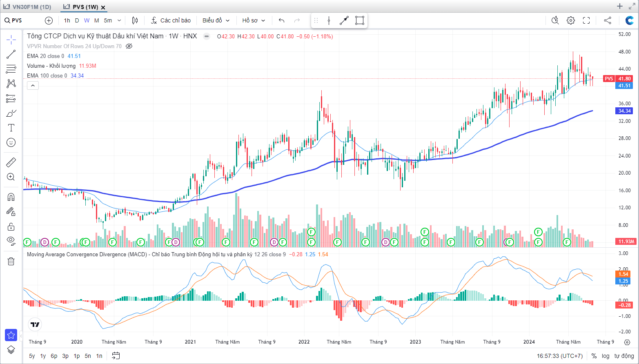Select the ruler measure tool
This screenshot has height=364, width=639.
(11, 162)
